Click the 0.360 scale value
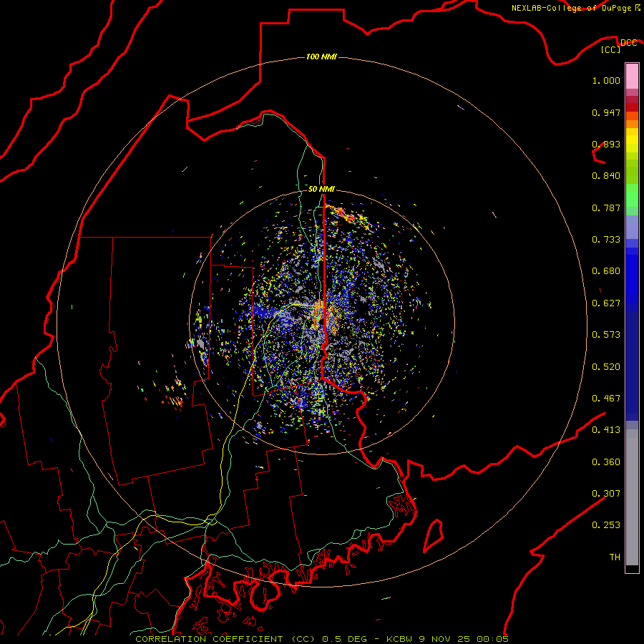This screenshot has height=644, width=644. pos(606,462)
